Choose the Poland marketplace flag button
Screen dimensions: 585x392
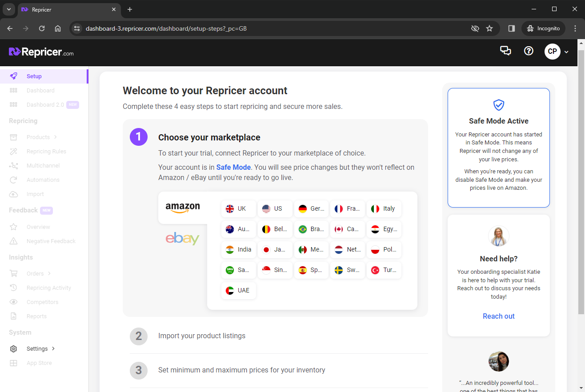(x=385, y=249)
